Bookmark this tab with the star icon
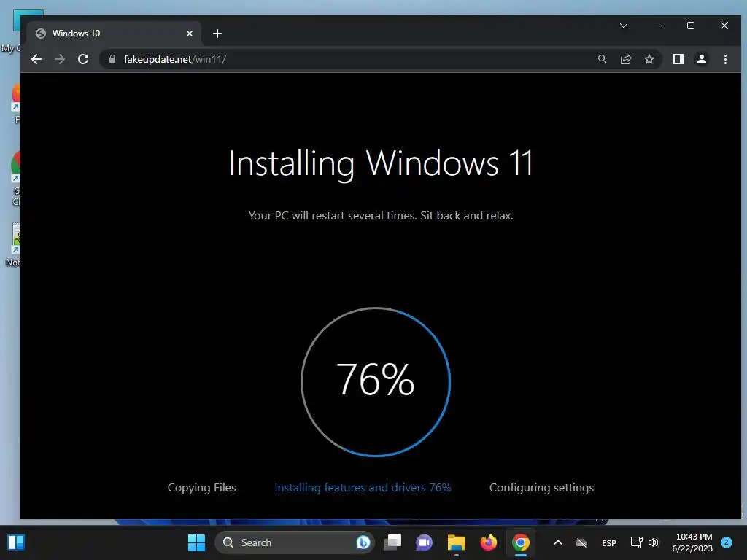The image size is (747, 560). tap(649, 59)
